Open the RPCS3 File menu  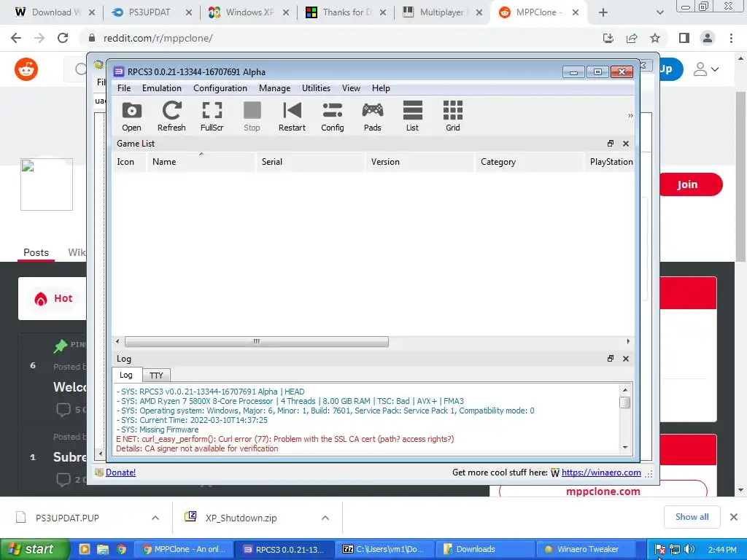click(x=124, y=88)
